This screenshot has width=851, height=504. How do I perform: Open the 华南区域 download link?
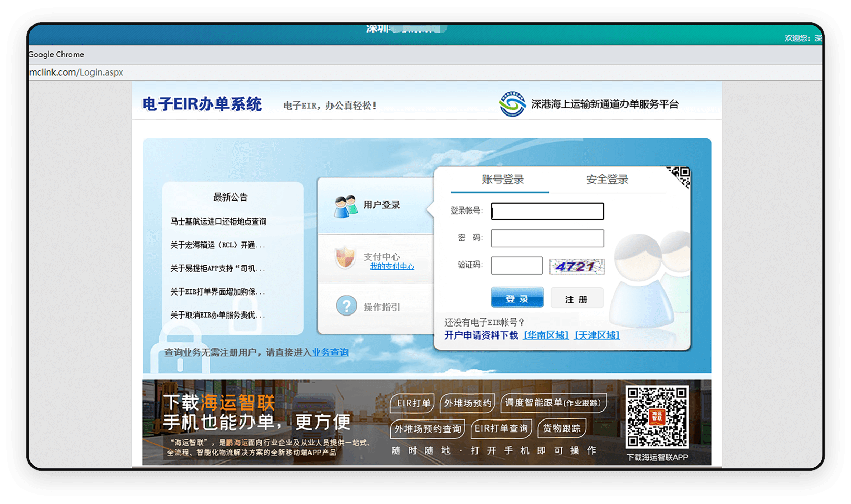click(546, 335)
